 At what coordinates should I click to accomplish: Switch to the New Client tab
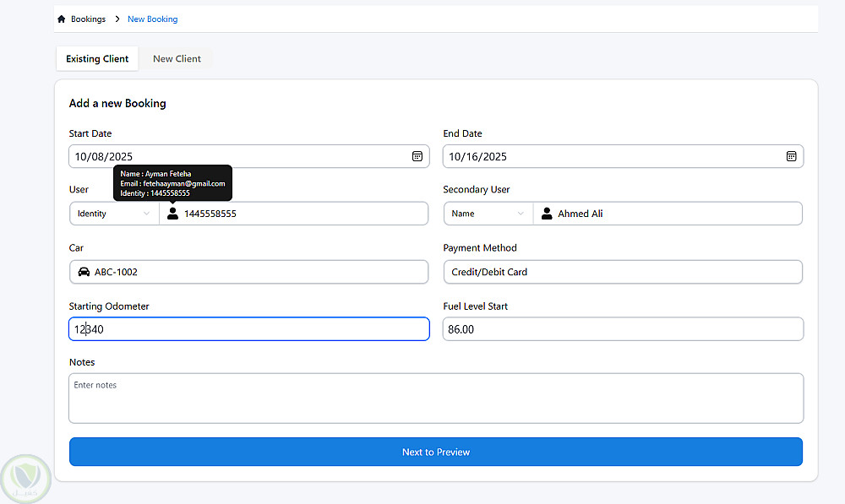177,59
